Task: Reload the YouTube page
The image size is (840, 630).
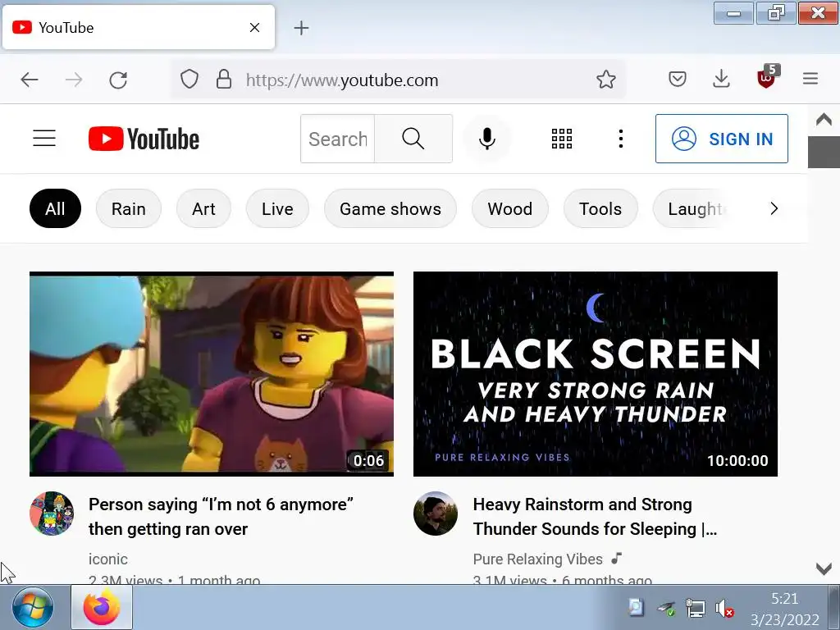Action: click(118, 80)
